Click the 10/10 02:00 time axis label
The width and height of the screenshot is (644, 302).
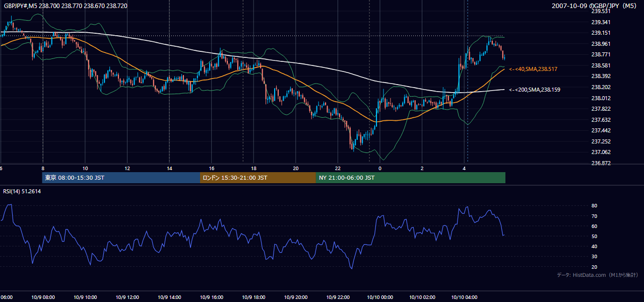[x=422, y=297]
